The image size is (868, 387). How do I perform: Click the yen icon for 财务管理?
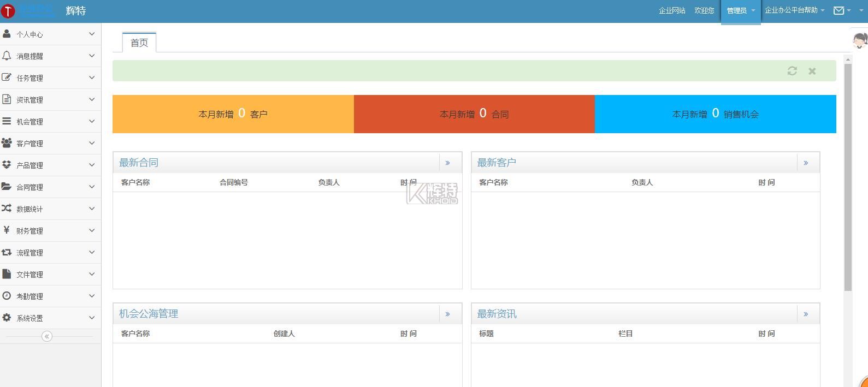coord(7,230)
